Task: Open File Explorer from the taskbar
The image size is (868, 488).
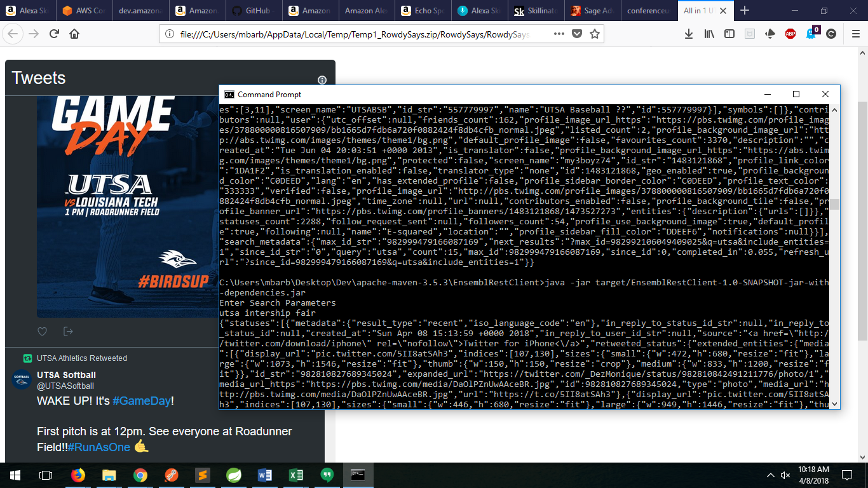Action: tap(109, 475)
